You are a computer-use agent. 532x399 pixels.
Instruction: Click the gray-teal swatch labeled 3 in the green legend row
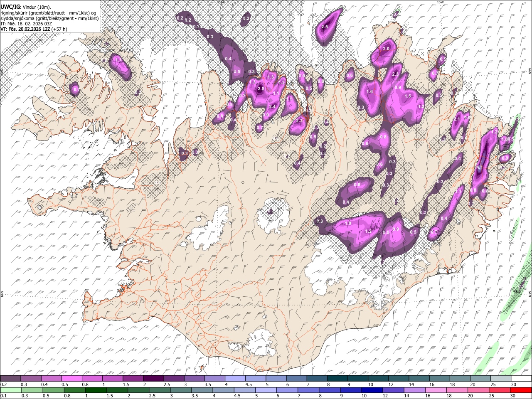point(181,390)
